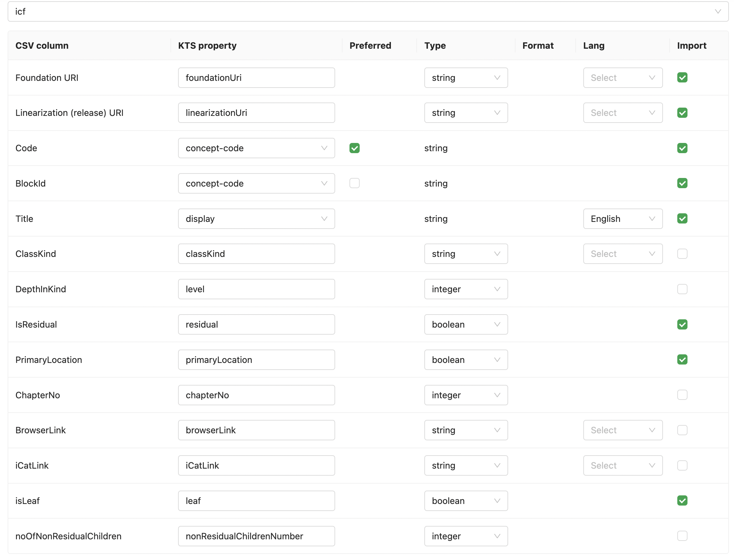Click the import toggle icon for foundationUri
The height and width of the screenshot is (560, 734).
pos(682,77)
